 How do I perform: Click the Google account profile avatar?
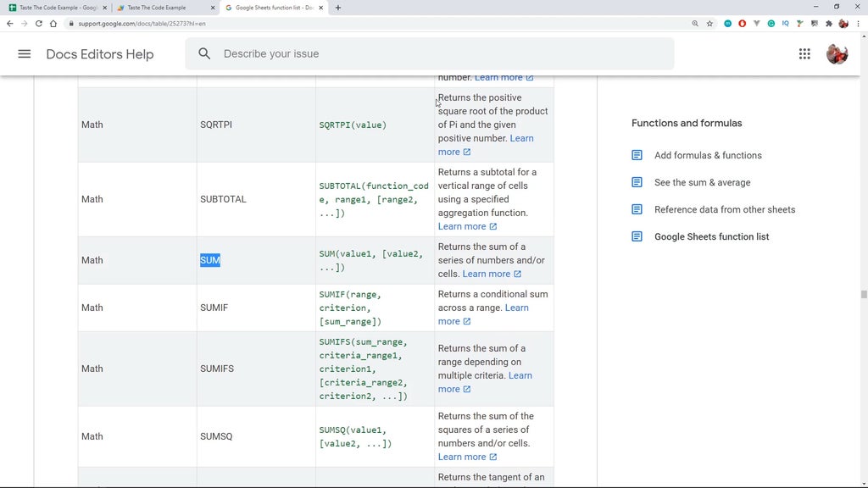click(x=837, y=54)
